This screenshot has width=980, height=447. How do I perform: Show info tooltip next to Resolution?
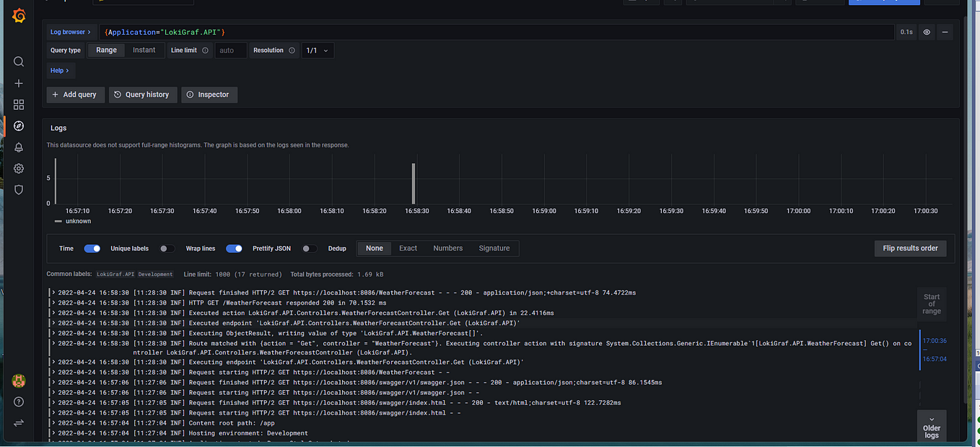pyautogui.click(x=292, y=51)
